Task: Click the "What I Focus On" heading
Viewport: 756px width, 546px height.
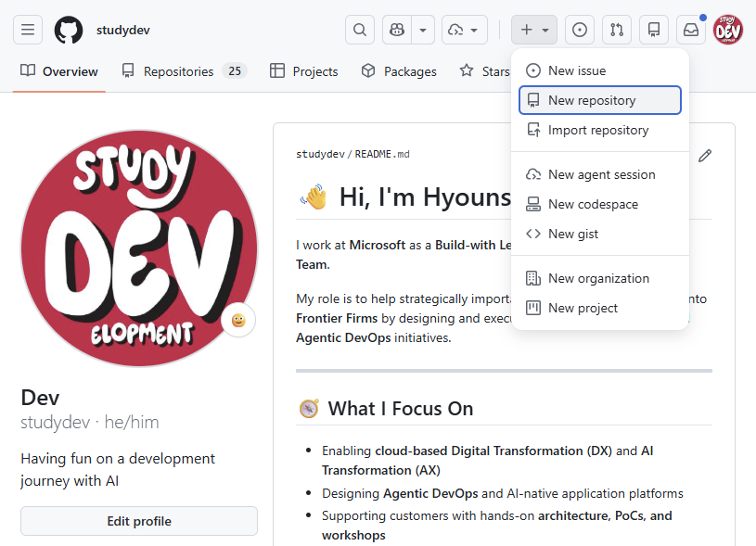Action: 401,409
